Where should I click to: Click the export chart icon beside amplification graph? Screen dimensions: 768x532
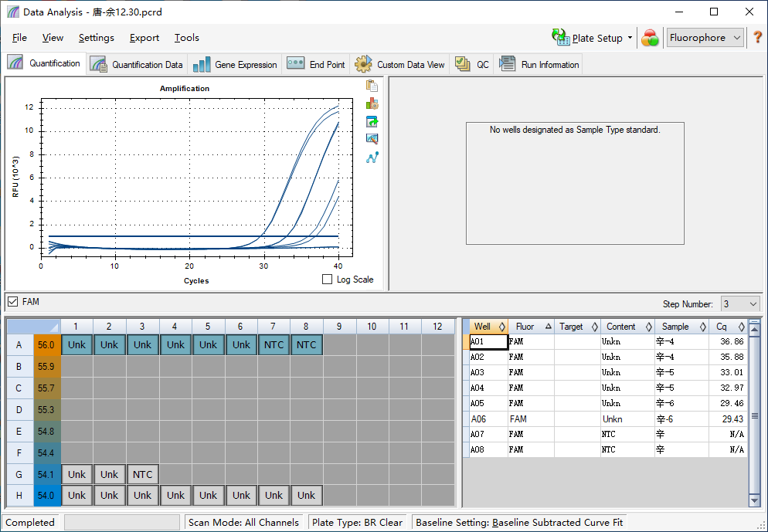click(x=372, y=121)
